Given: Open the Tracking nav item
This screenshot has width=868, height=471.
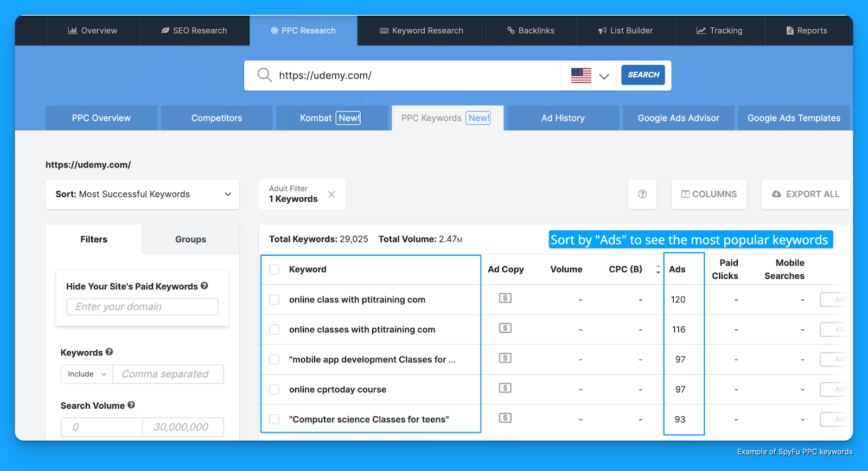Looking at the screenshot, I should tap(719, 30).
